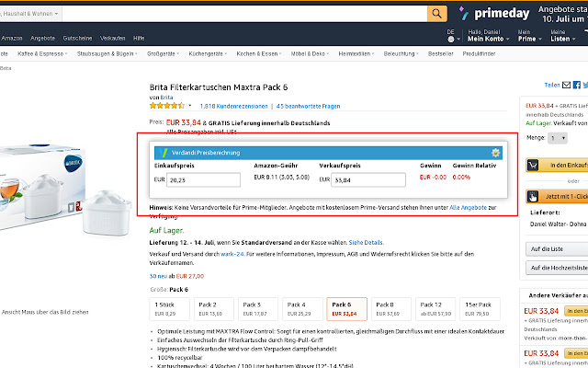Viewport: 588px width, 368px height.
Task: Select the Pack 12 size option
Action: tap(435, 309)
